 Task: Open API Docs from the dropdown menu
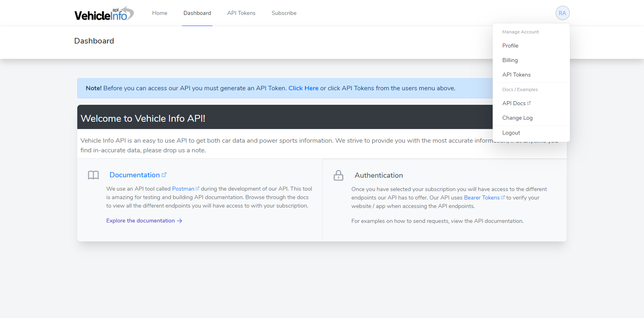531,103
